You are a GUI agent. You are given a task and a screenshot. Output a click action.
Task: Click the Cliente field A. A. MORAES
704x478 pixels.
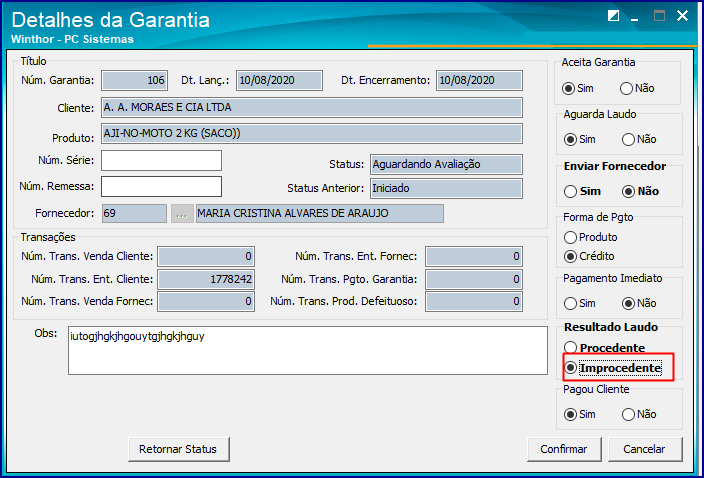(x=312, y=108)
